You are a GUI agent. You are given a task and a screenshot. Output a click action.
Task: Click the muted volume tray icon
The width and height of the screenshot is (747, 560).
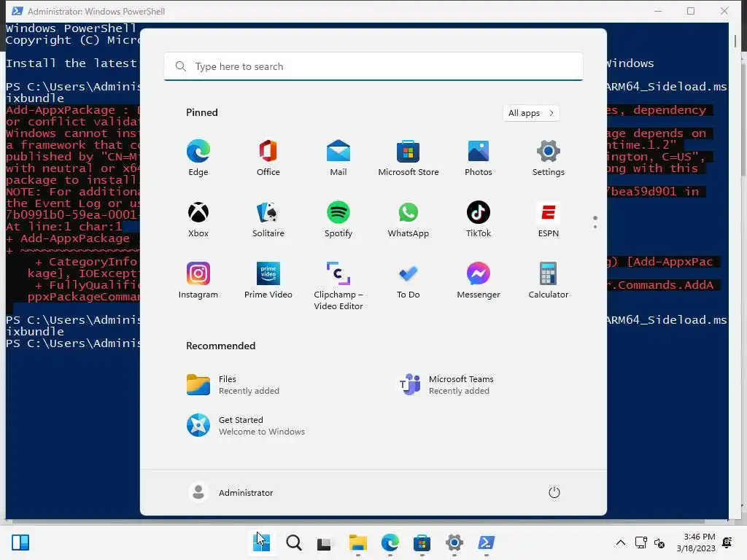tap(659, 542)
